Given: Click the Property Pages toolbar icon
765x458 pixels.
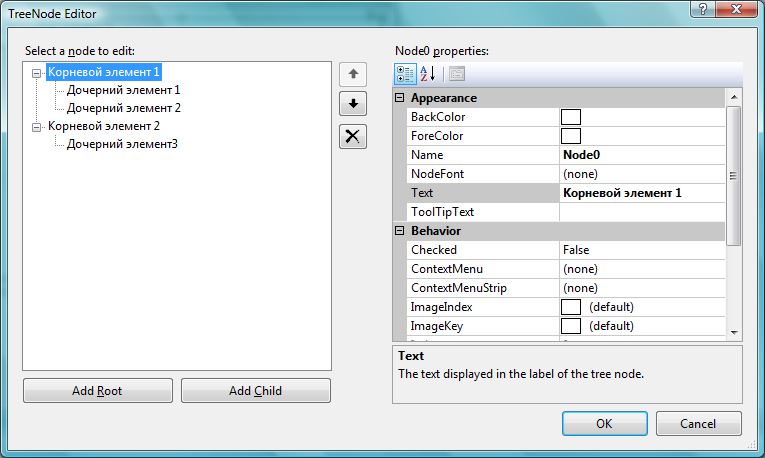Looking at the screenshot, I should pyautogui.click(x=456, y=73).
